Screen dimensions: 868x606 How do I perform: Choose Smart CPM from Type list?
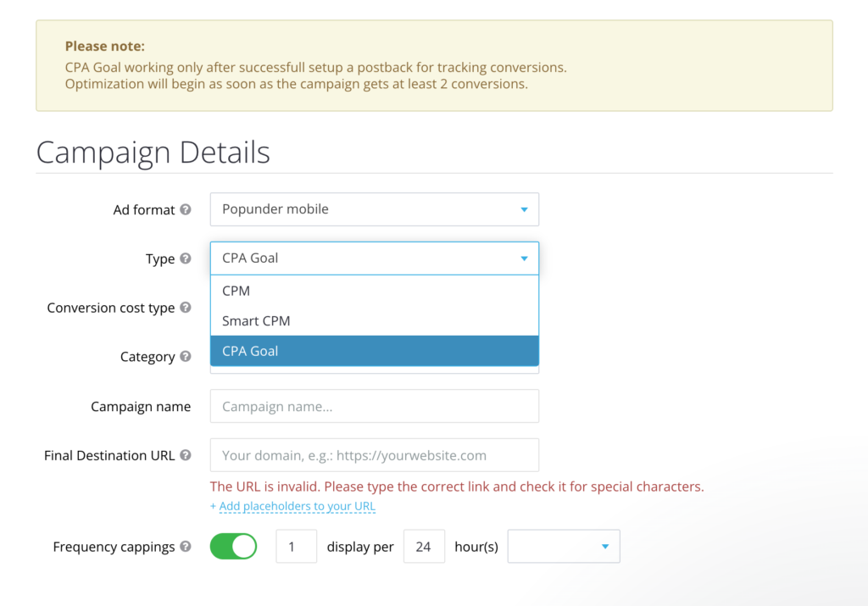coord(374,321)
